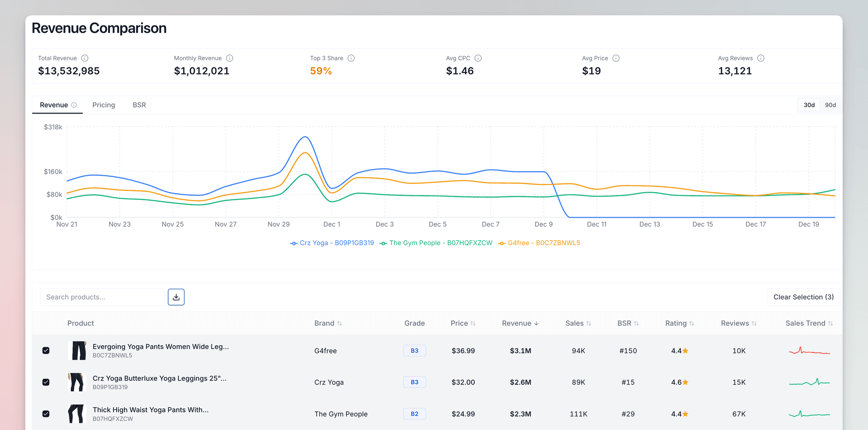Click the 111K sales cell
Screen dimensions: 868x430
pyautogui.click(x=579, y=414)
